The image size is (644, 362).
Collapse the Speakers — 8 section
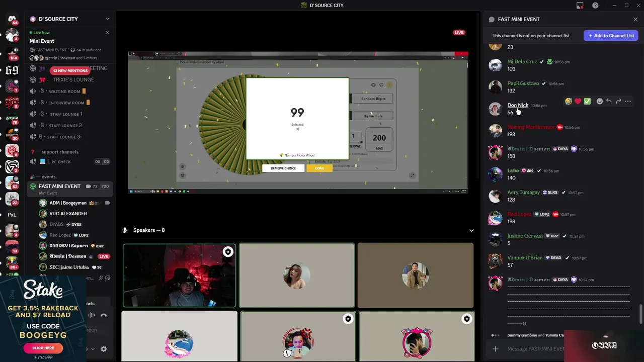coord(471,230)
